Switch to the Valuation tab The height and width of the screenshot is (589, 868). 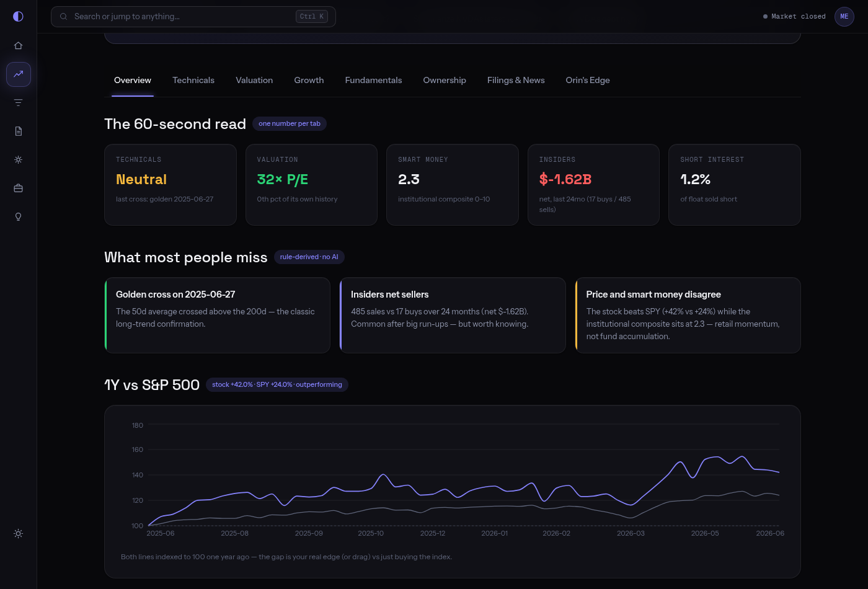tap(254, 80)
